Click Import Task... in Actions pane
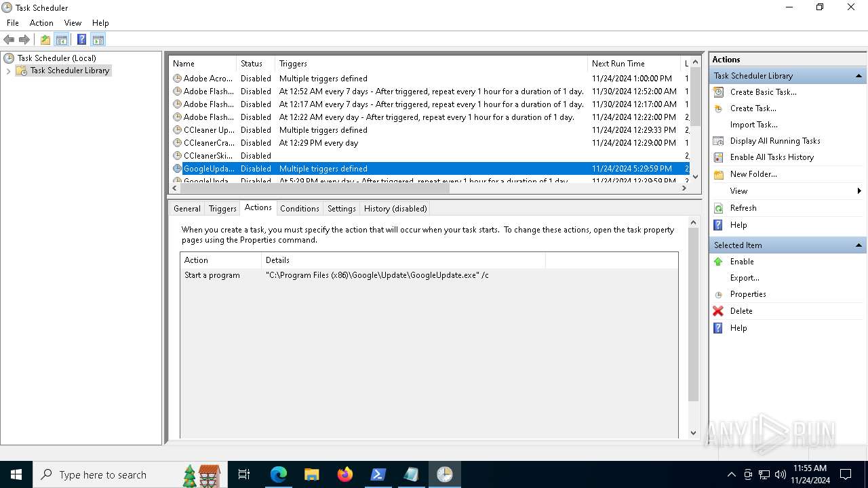 click(x=753, y=125)
